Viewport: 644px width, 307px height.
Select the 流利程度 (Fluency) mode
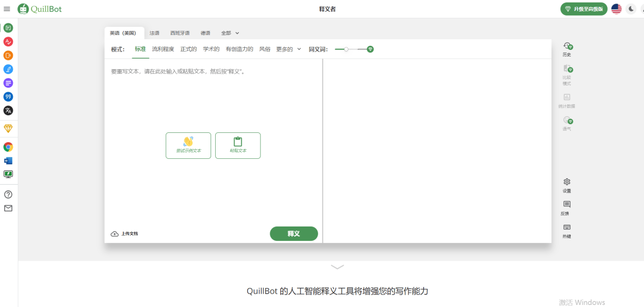pyautogui.click(x=163, y=49)
